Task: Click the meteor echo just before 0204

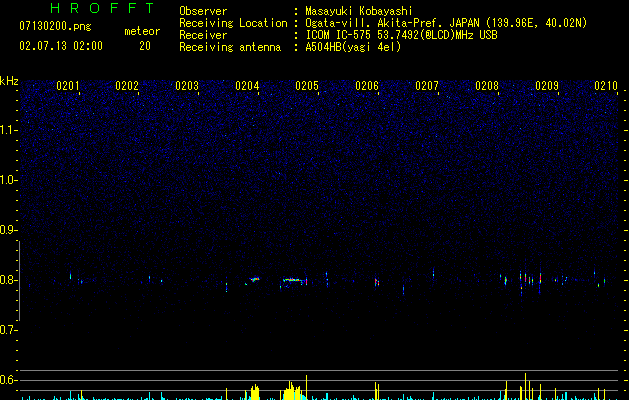Action: (x=254, y=280)
